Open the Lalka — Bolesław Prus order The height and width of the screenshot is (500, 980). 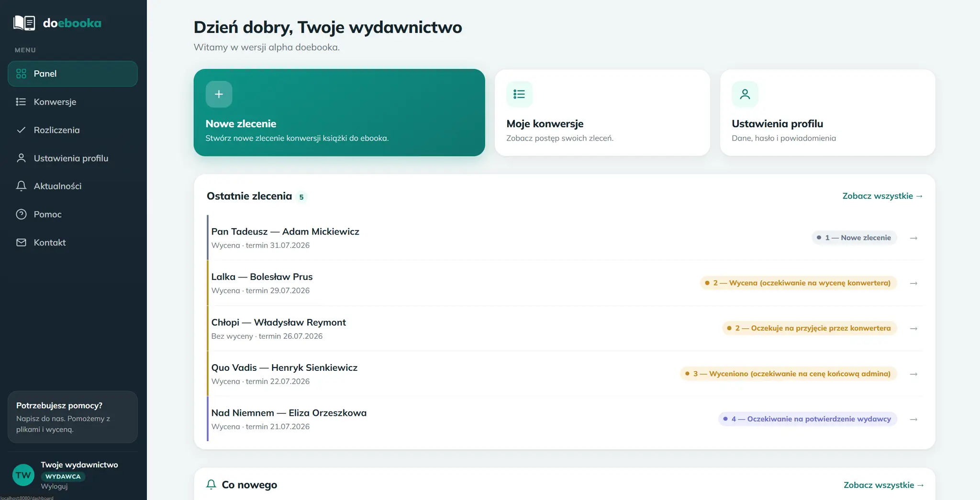click(x=565, y=283)
